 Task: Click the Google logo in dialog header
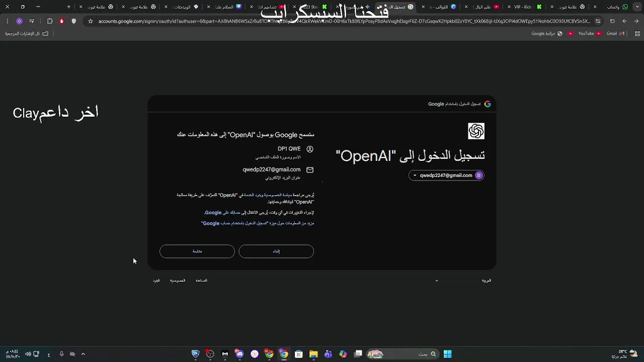(487, 104)
